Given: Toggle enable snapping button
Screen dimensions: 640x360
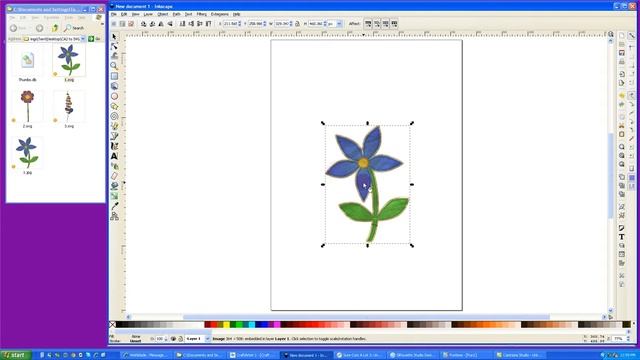Looking at the screenshot, I should 631,36.
